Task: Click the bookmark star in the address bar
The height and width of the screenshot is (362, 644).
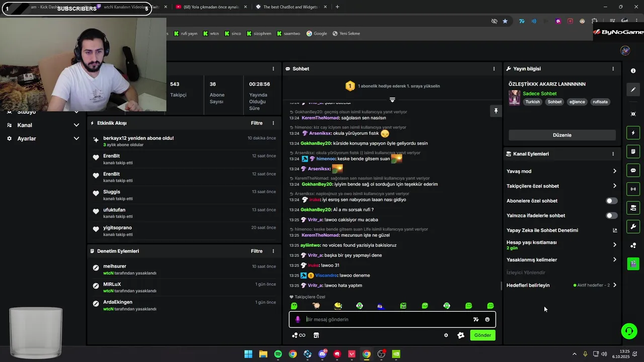Action: point(505,21)
